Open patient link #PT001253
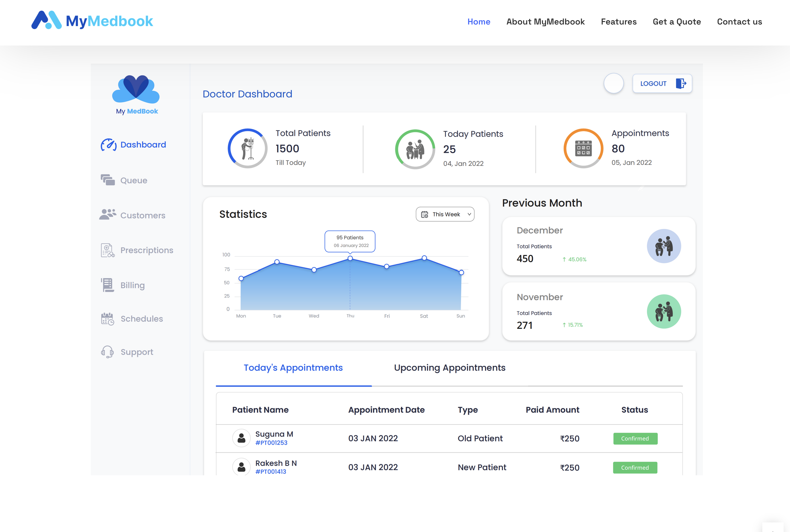 point(271,443)
